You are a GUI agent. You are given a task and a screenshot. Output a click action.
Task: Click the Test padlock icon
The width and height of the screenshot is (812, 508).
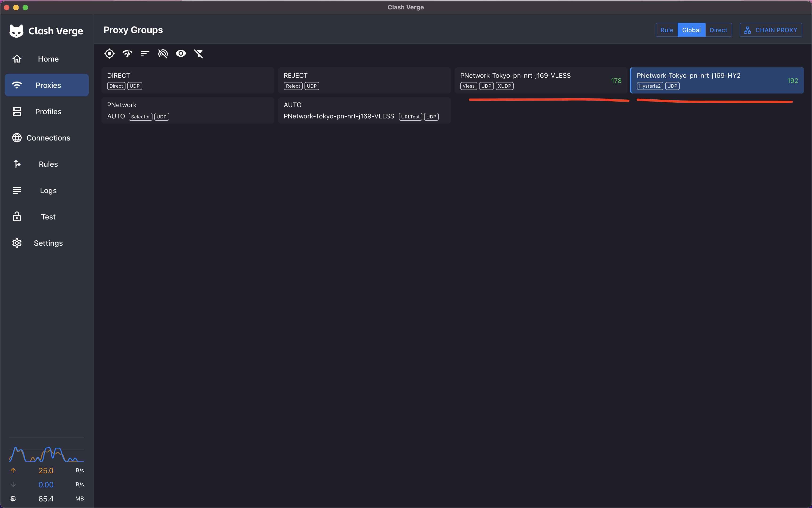(17, 217)
